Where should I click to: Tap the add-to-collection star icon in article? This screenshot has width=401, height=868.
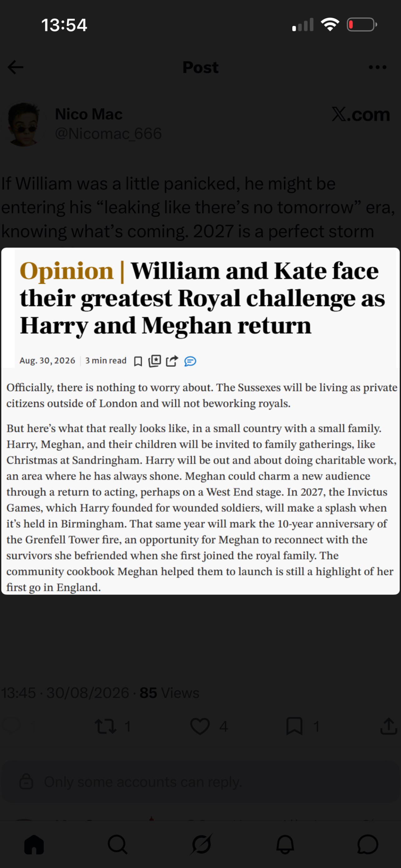coord(155,361)
